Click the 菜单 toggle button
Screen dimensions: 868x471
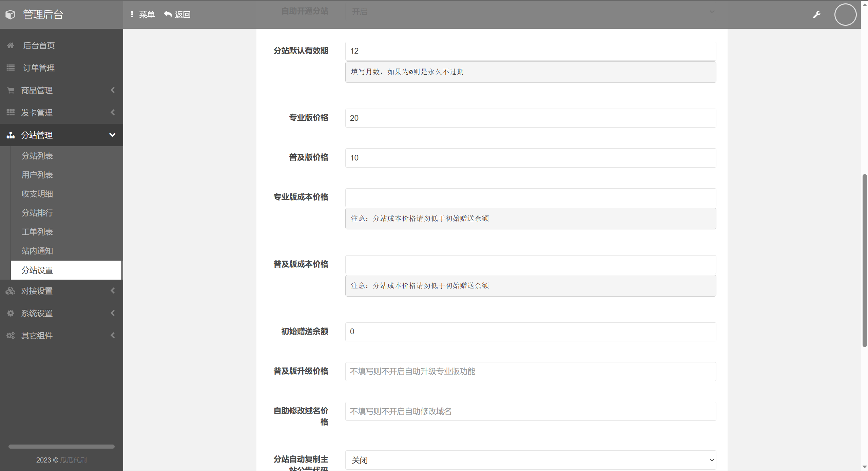[x=143, y=15]
